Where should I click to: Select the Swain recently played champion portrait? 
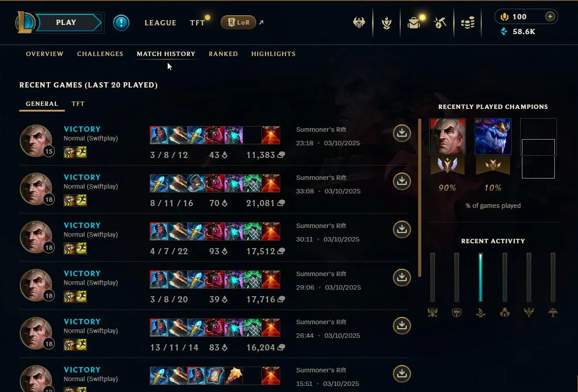(x=448, y=136)
